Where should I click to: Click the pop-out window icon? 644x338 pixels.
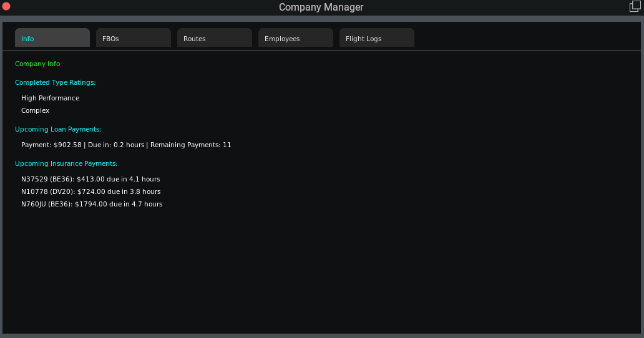635,7
